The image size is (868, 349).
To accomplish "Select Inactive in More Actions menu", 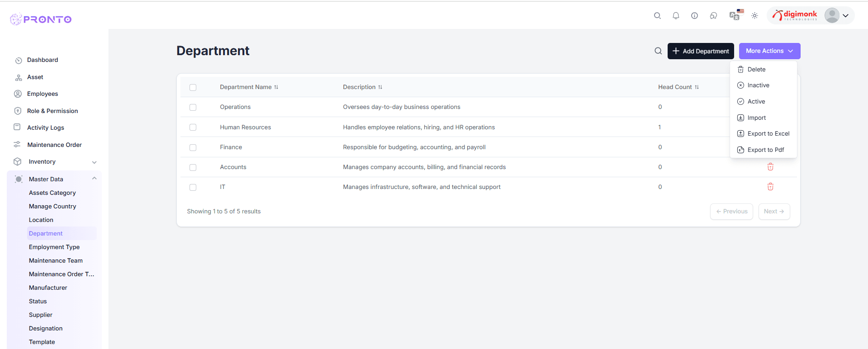I will pos(758,85).
